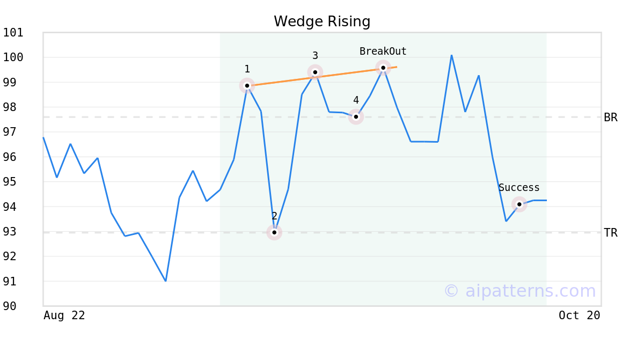Click the BreakOut point marker
Image resolution: width=644 pixels, height=338 pixels.
383,67
